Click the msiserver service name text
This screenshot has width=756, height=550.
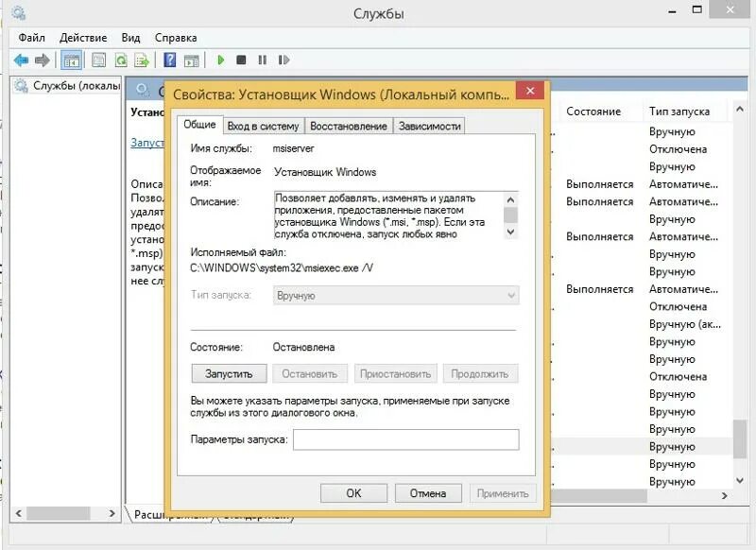tap(293, 148)
